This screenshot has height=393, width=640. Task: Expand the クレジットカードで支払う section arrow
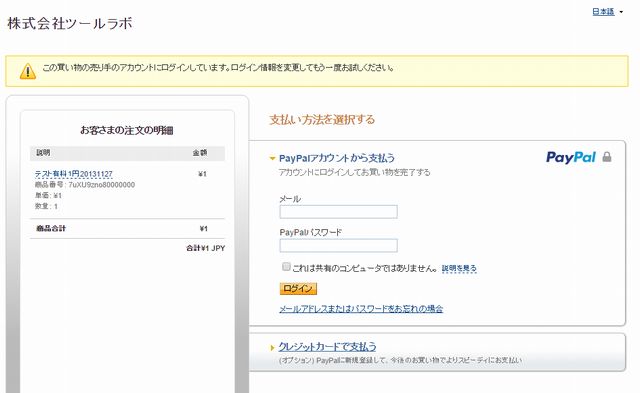click(x=272, y=348)
